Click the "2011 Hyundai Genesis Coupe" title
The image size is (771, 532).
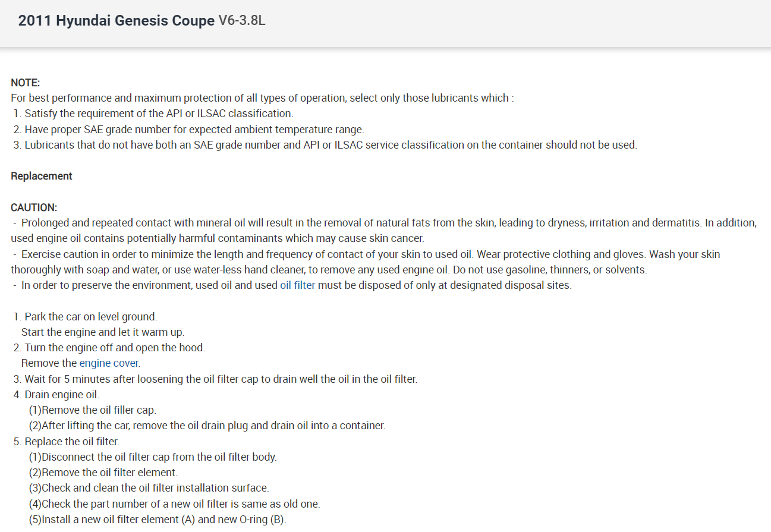click(116, 21)
